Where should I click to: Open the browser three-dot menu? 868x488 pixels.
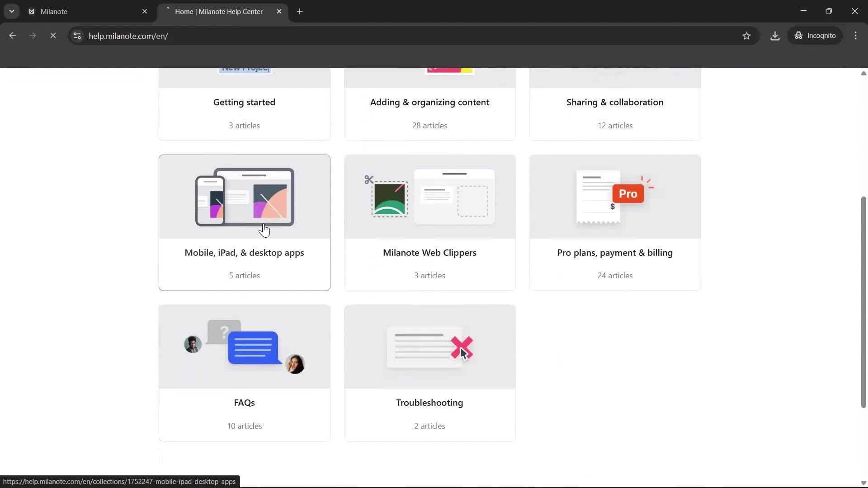(x=855, y=36)
